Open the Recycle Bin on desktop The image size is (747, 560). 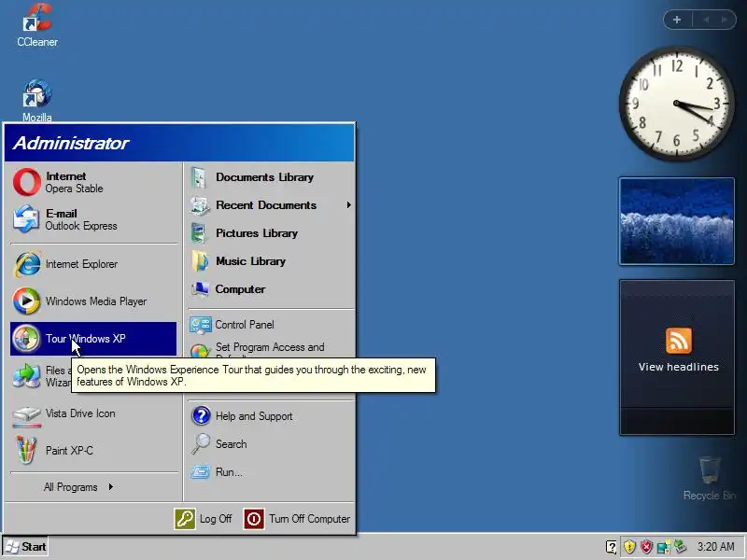[710, 478]
